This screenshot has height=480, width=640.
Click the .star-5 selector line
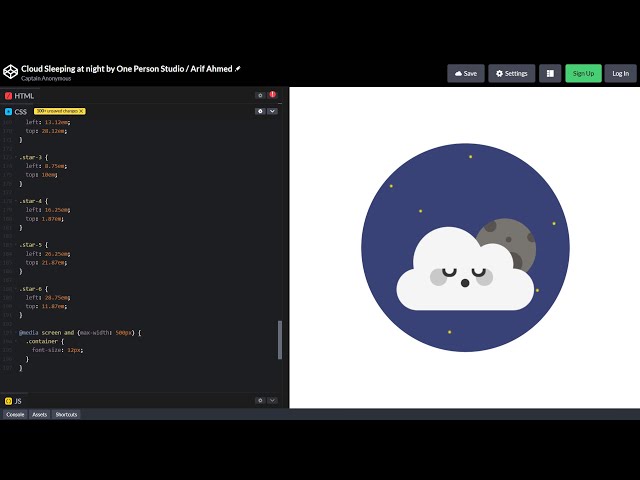tap(34, 245)
